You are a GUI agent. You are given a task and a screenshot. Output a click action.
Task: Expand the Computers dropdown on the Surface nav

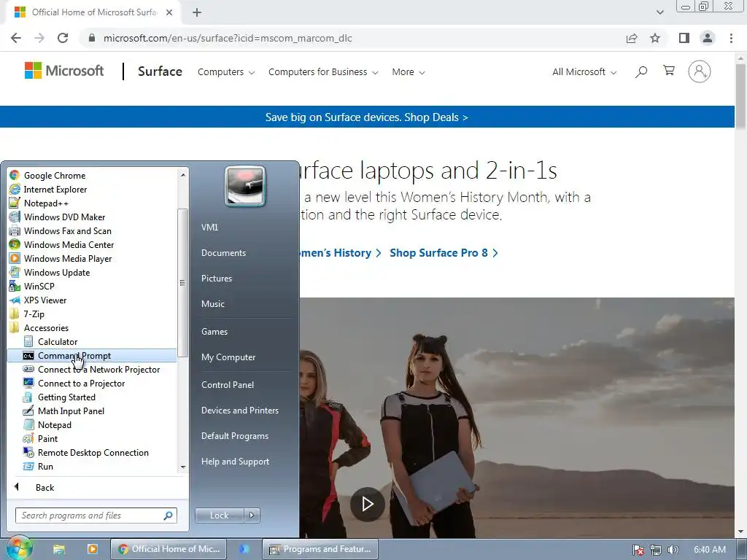coord(226,72)
